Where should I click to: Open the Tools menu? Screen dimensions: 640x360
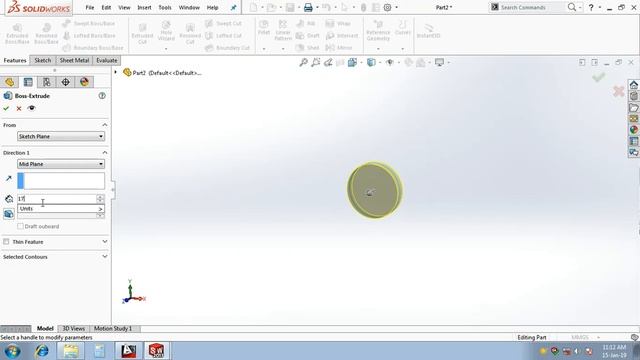point(165,7)
